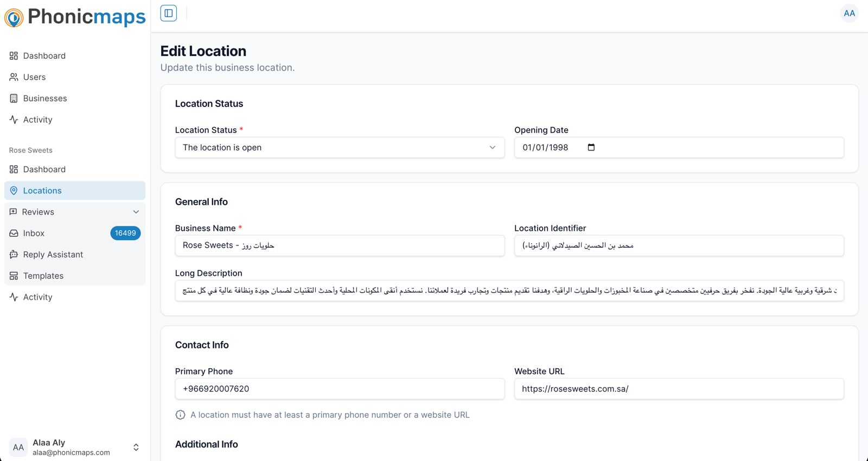Open the top Dashboard link
868x461 pixels.
44,56
